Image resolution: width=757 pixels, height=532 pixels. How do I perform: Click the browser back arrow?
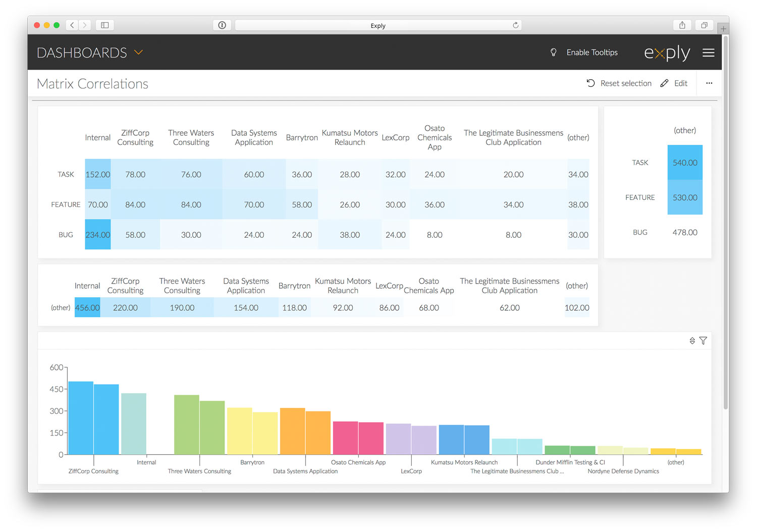[x=72, y=25]
